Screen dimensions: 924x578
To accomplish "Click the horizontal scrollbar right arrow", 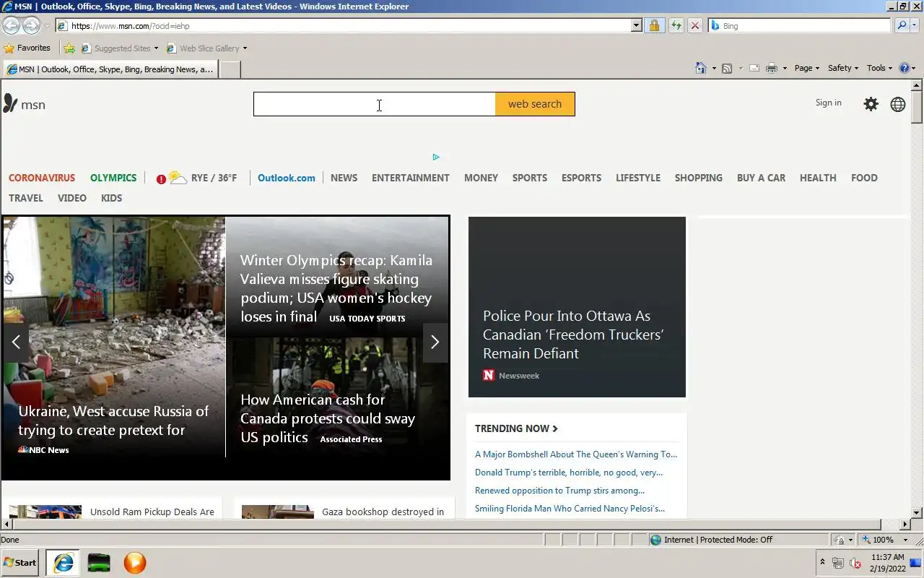I will pos(905,524).
